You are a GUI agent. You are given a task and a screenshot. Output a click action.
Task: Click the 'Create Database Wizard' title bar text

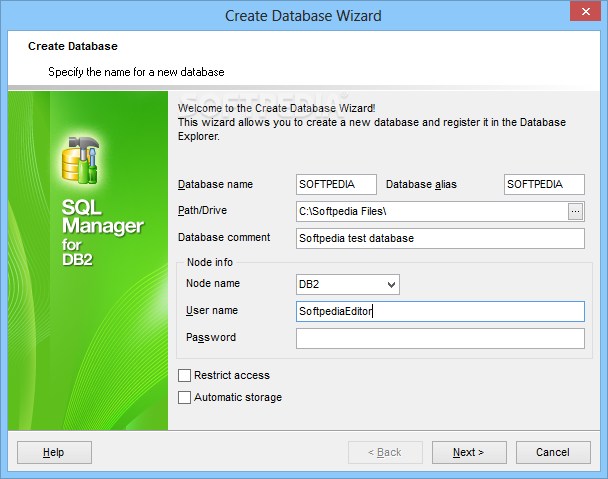(x=303, y=16)
